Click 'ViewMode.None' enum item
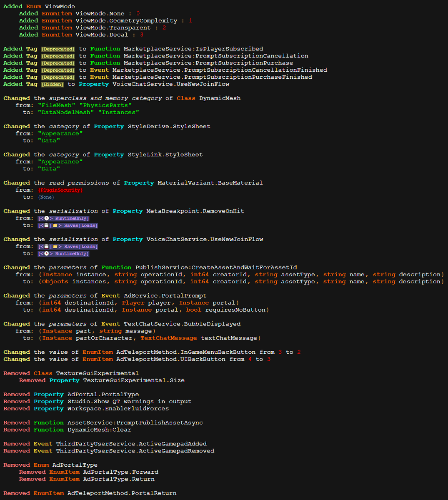 coord(100,14)
